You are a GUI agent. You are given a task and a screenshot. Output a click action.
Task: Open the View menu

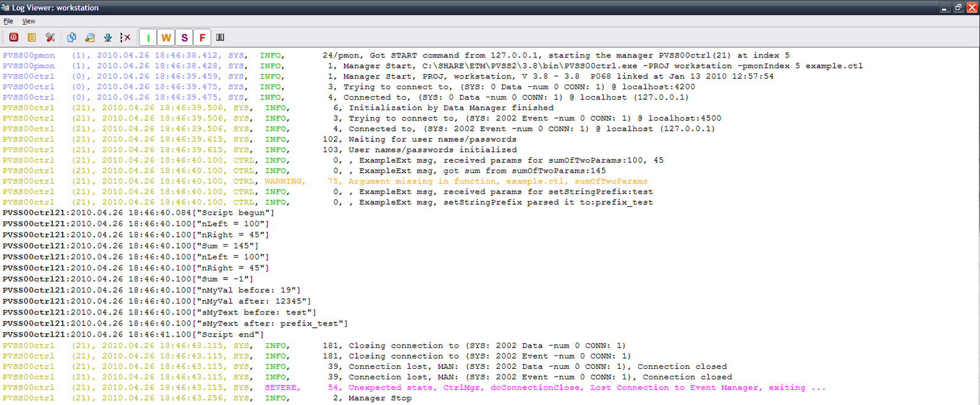pos(29,21)
